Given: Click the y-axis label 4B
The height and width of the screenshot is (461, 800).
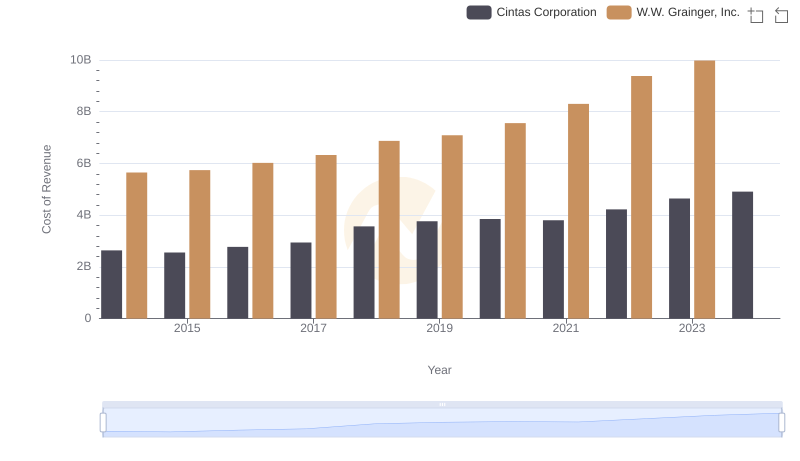Looking at the screenshot, I should click(x=84, y=215).
